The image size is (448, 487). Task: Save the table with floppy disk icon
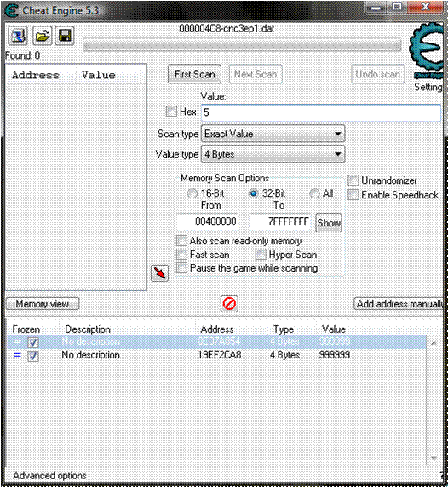pos(65,36)
